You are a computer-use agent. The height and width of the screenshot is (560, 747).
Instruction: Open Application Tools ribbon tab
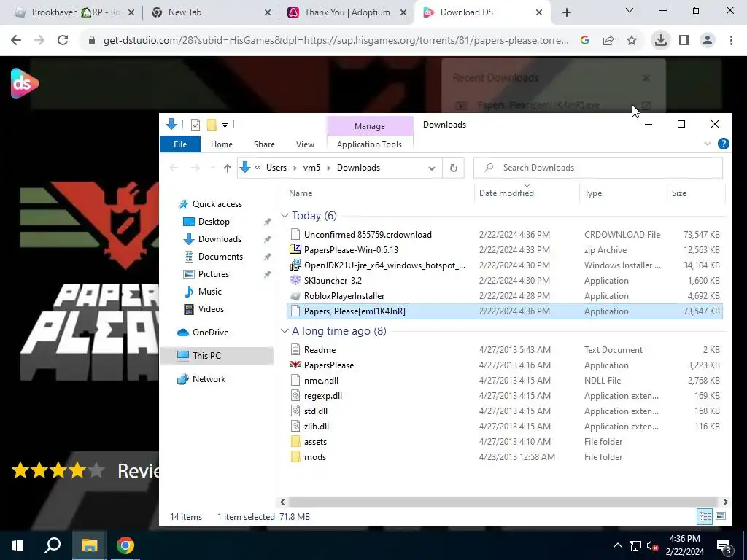369,144
